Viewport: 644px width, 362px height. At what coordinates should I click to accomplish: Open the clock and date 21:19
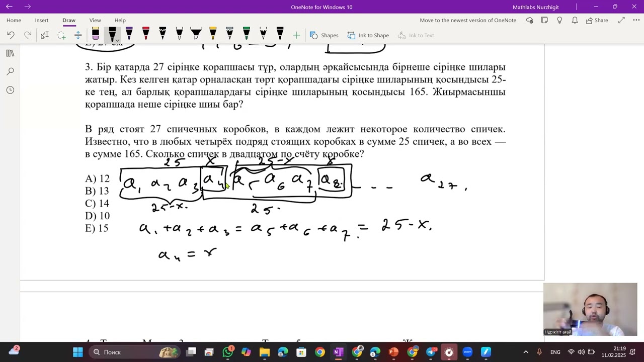(x=614, y=352)
